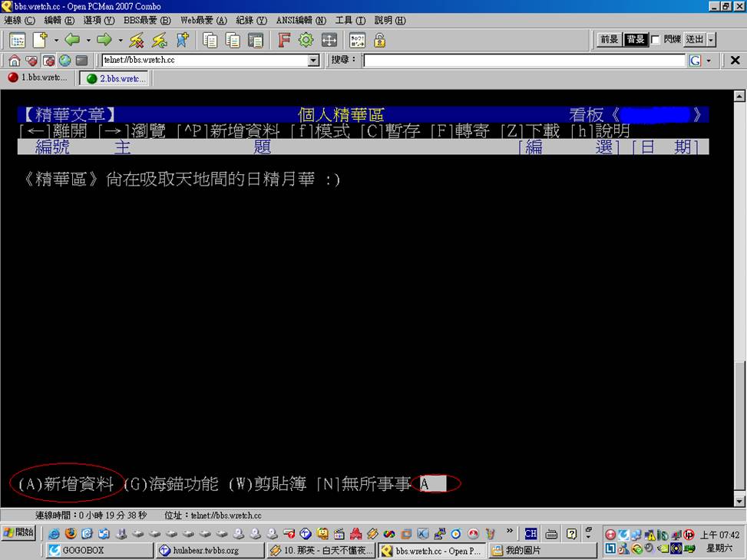Screen dimensions: 747x560
Task: Select the 背景 background color button
Action: (636, 40)
